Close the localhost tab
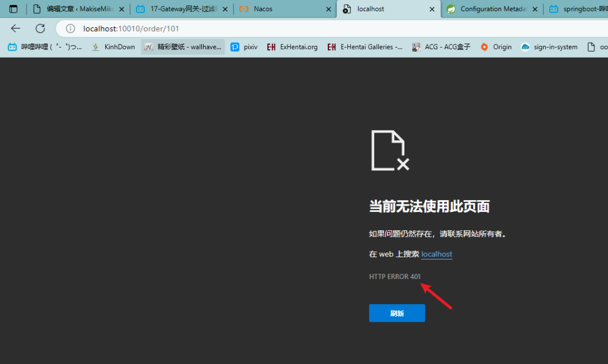608x364 pixels. (432, 9)
